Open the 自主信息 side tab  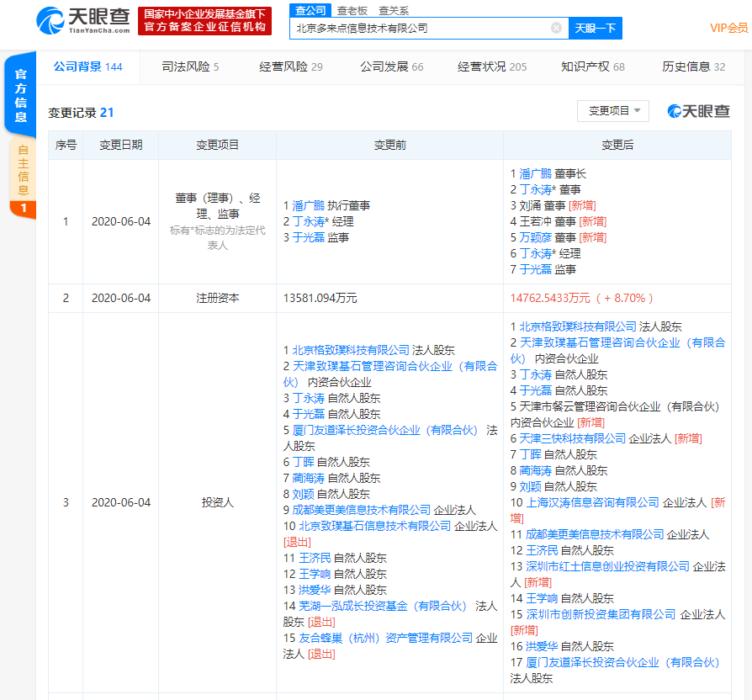[x=23, y=170]
